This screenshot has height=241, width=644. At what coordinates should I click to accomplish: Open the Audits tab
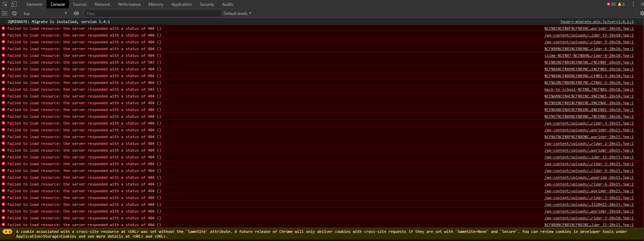pos(228,4)
